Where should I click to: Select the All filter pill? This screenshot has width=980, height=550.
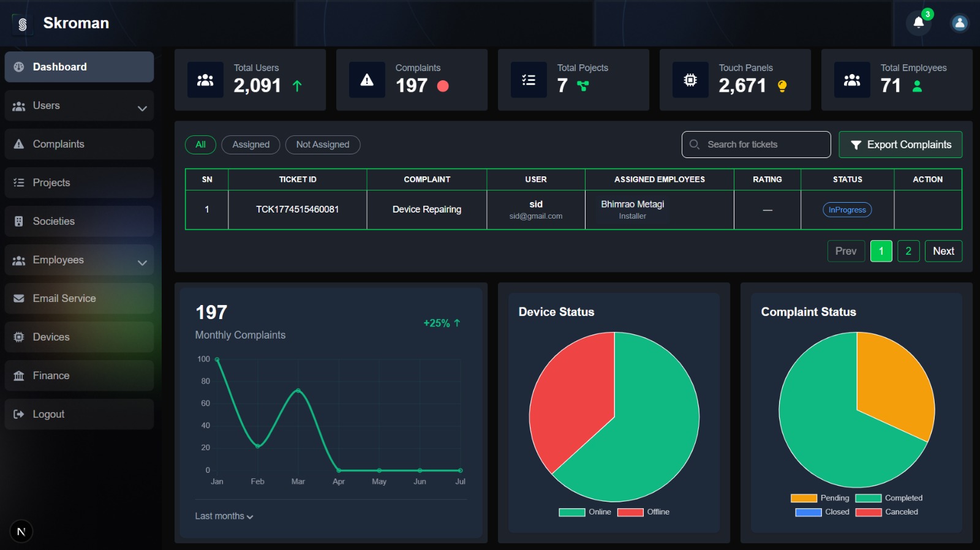pos(200,145)
